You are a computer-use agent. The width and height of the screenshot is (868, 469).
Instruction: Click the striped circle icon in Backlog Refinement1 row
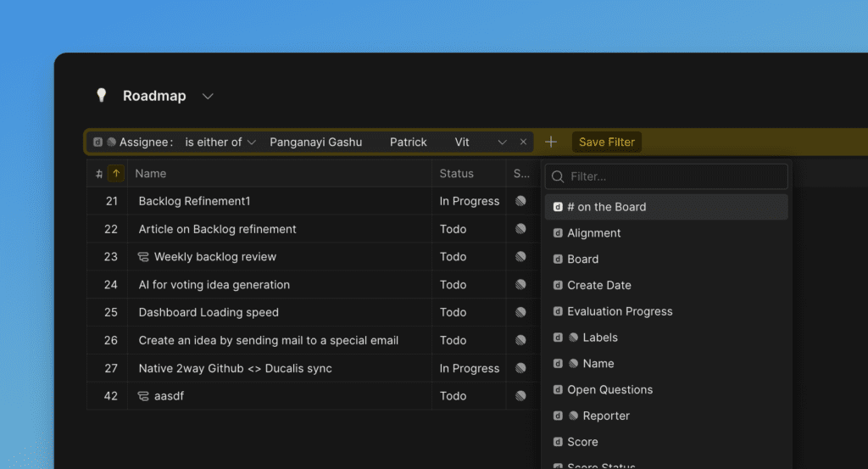click(x=520, y=201)
